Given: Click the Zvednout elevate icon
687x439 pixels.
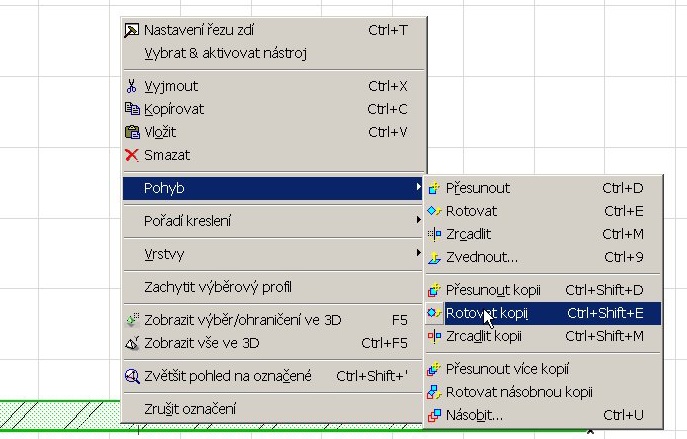Looking at the screenshot, I should pos(434,257).
